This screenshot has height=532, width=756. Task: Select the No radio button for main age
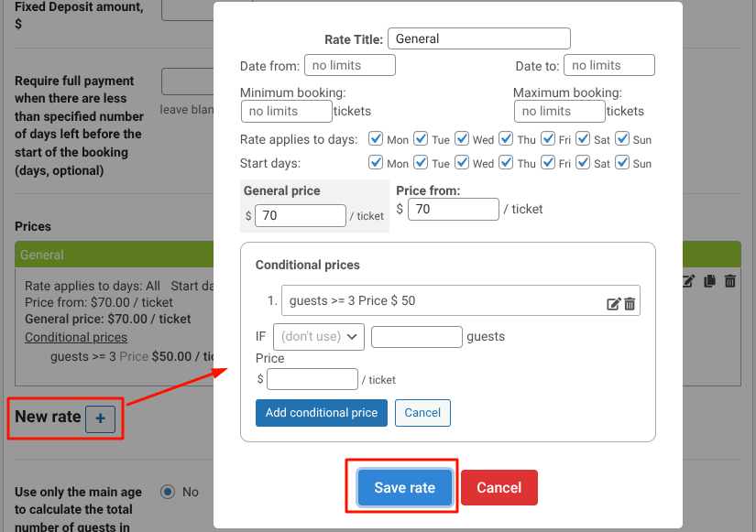[x=168, y=492]
